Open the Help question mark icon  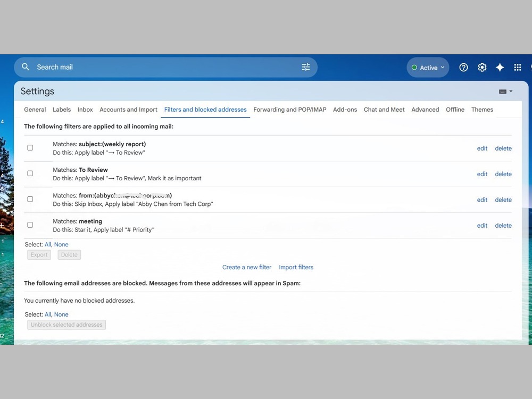(463, 68)
